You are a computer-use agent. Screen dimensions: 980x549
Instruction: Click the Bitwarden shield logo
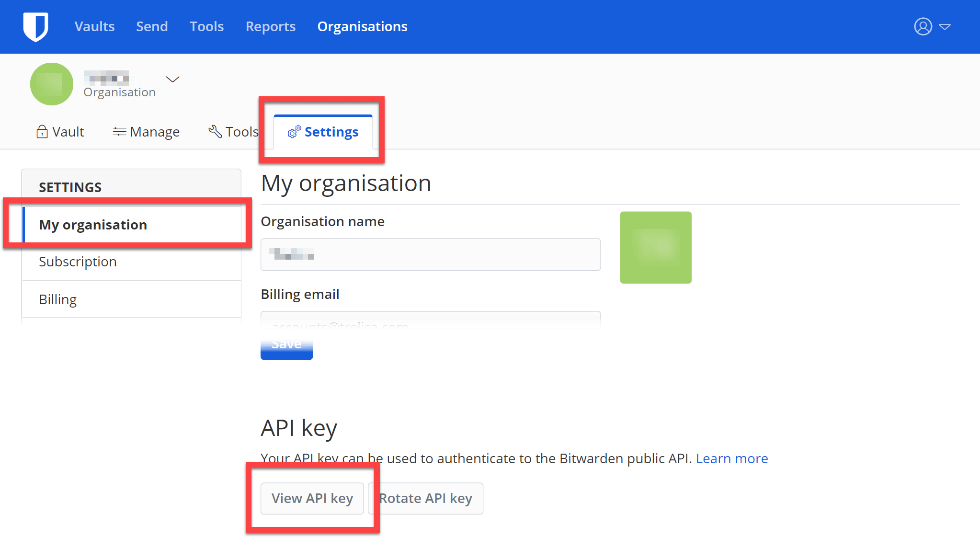click(35, 27)
